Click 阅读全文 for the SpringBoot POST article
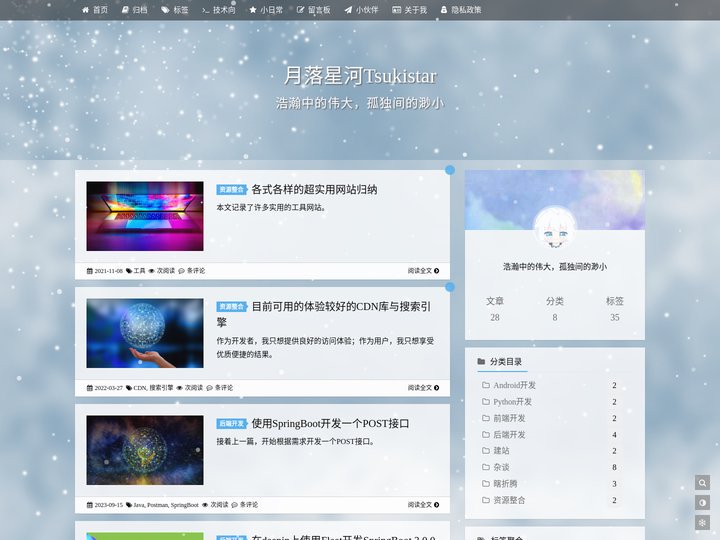The height and width of the screenshot is (540, 720). pos(423,505)
